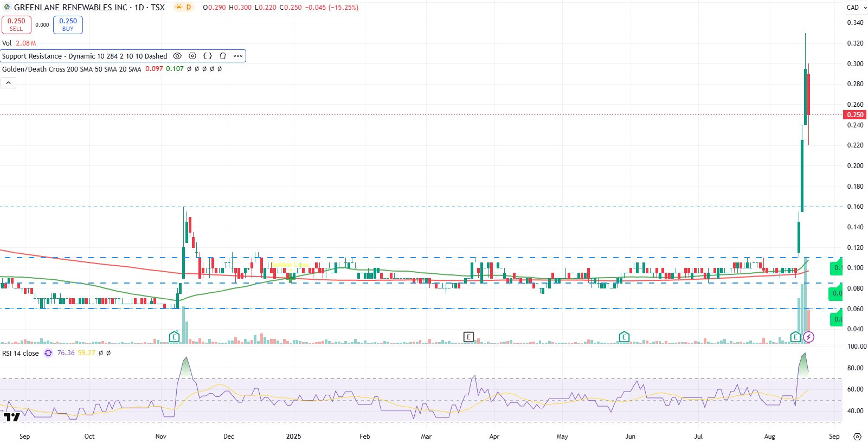Collapse the indicator legend list

[x=8, y=82]
